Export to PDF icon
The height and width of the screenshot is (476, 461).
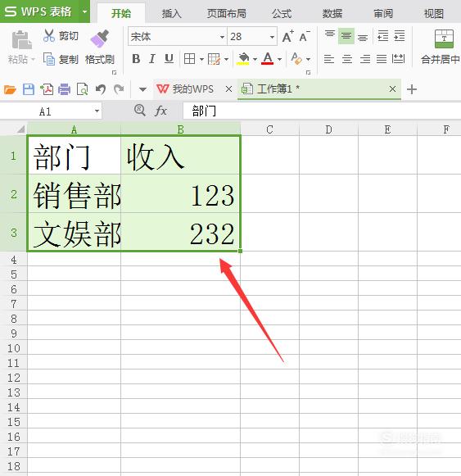tap(47, 89)
